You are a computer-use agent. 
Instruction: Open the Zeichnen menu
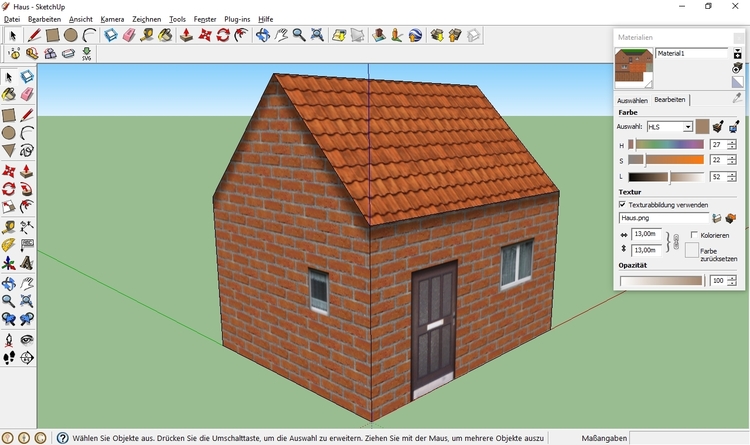pyautogui.click(x=147, y=19)
